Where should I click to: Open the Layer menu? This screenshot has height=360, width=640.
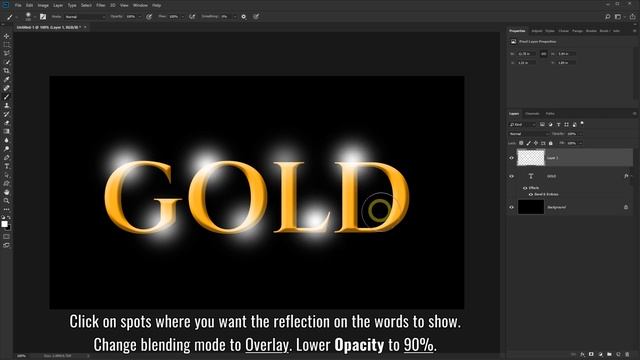(x=58, y=5)
